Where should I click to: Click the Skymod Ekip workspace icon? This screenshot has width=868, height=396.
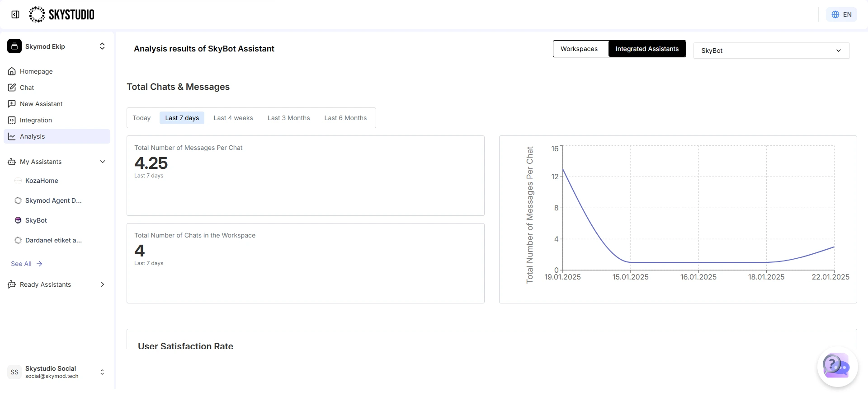14,46
